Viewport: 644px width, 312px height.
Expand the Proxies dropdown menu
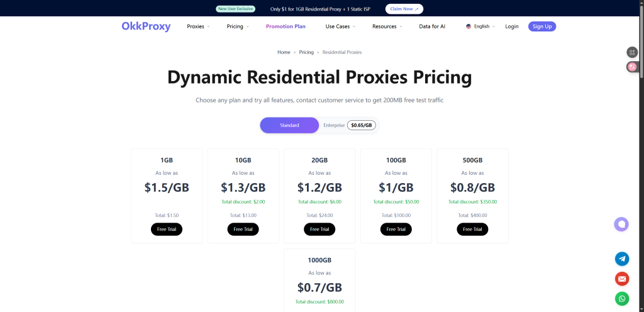[x=198, y=26]
